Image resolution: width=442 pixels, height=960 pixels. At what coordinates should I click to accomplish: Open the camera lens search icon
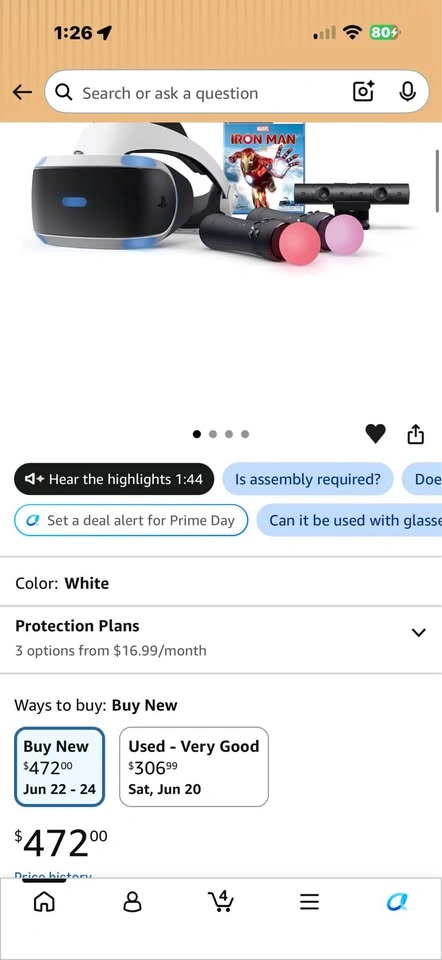click(363, 92)
